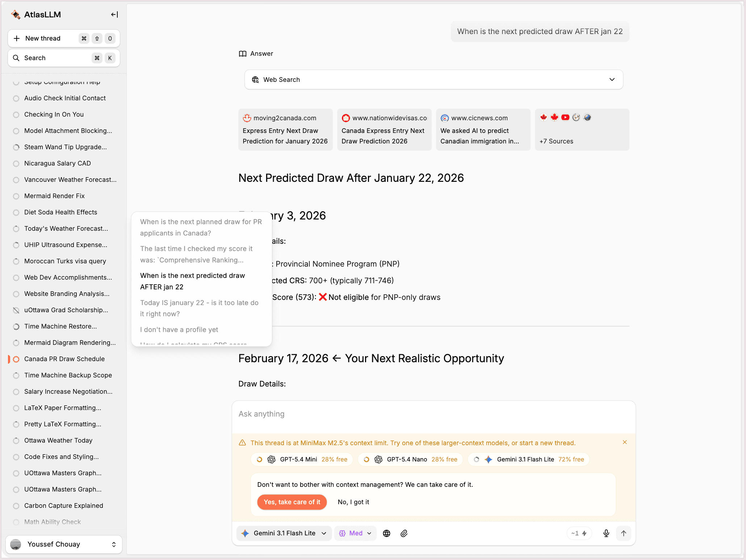Open UHIP Ultrasound Expense thread
Image resolution: width=746 pixels, height=560 pixels.
coord(66,245)
